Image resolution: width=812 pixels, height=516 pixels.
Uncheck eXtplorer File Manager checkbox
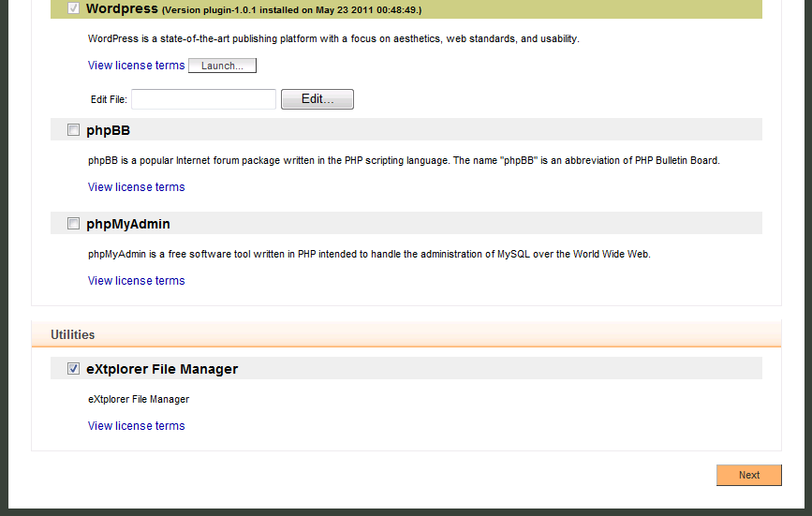click(74, 368)
